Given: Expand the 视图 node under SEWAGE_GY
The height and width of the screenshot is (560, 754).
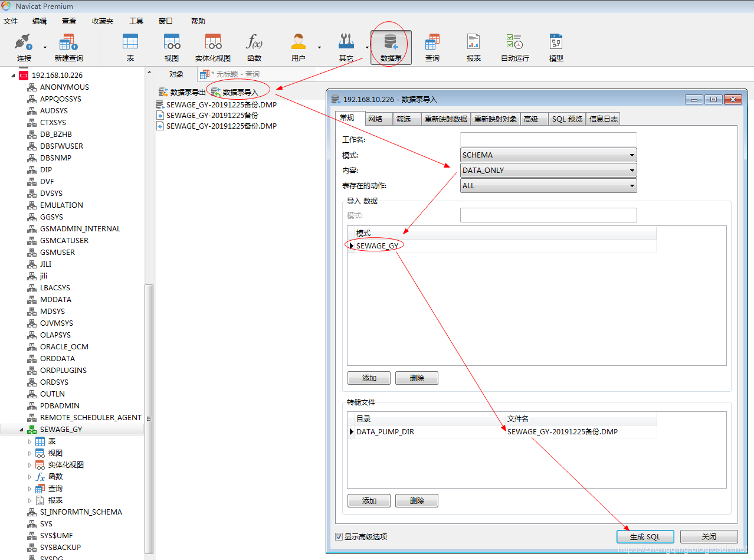Looking at the screenshot, I should [30, 453].
